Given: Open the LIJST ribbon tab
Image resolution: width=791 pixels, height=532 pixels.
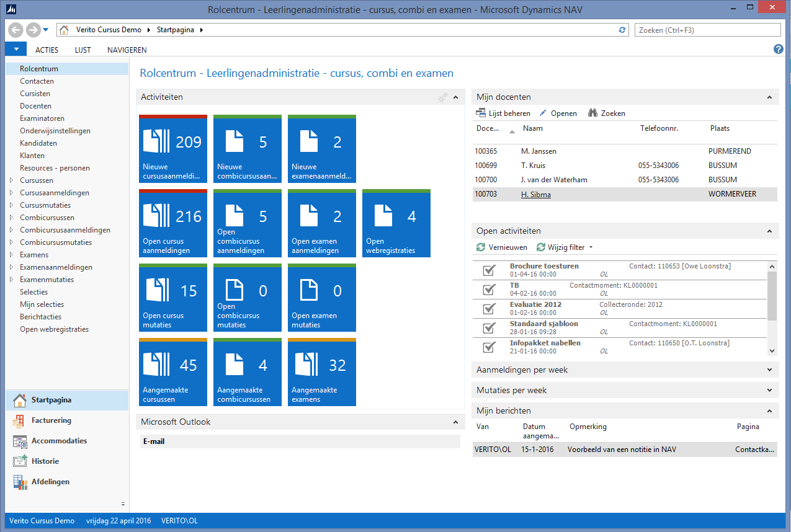Looking at the screenshot, I should click(83, 50).
